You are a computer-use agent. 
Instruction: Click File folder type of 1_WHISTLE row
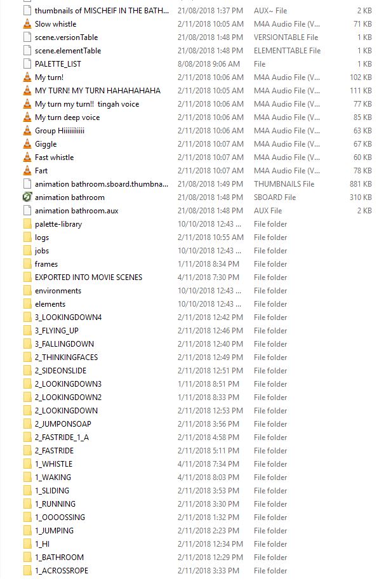(x=270, y=464)
